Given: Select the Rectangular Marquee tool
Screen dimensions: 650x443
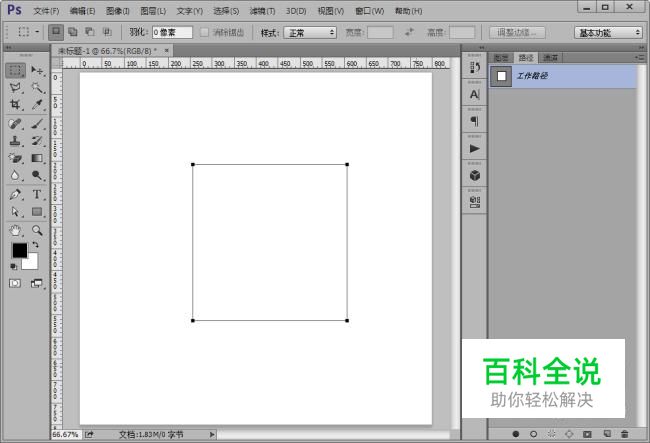Looking at the screenshot, I should point(15,70).
